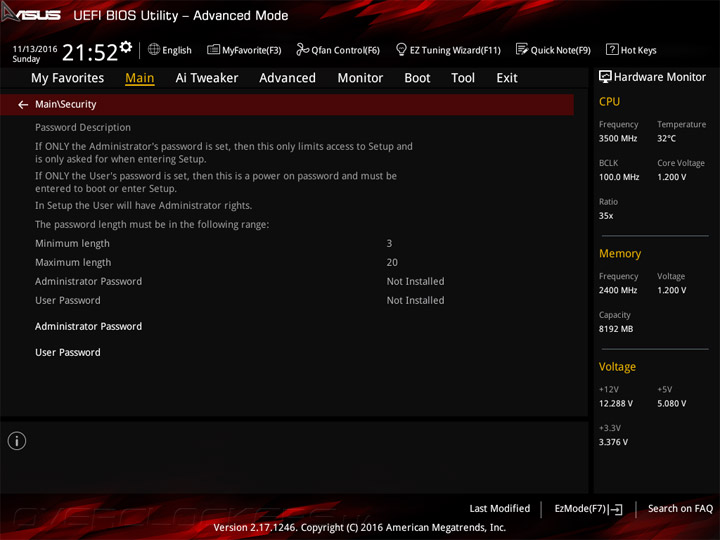Click CPU frequency value 3500 MHz
The image size is (720, 540).
click(x=618, y=139)
